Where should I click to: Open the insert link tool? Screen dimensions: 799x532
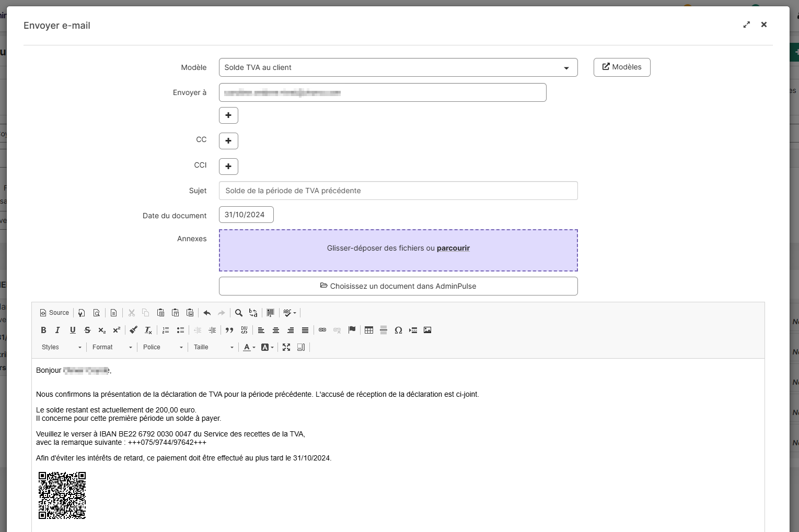coord(322,330)
